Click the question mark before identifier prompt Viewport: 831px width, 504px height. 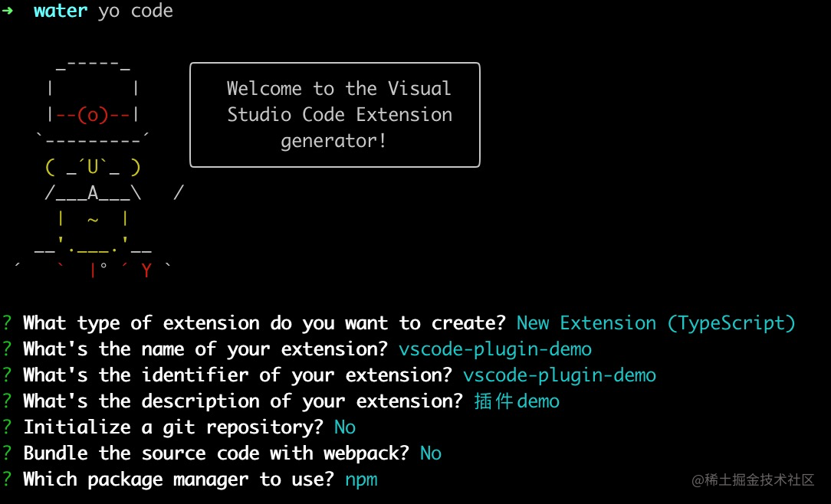pyautogui.click(x=7, y=375)
